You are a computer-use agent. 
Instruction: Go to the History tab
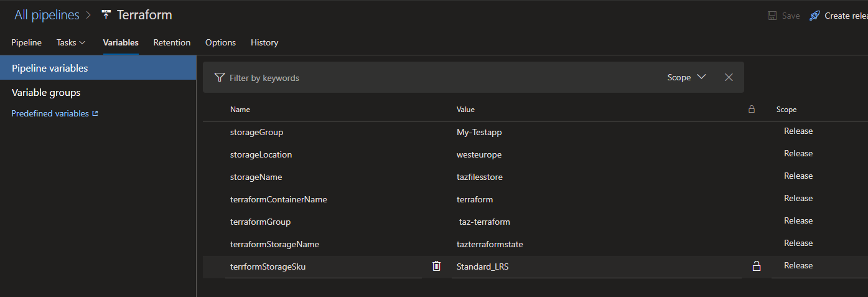[x=264, y=42]
